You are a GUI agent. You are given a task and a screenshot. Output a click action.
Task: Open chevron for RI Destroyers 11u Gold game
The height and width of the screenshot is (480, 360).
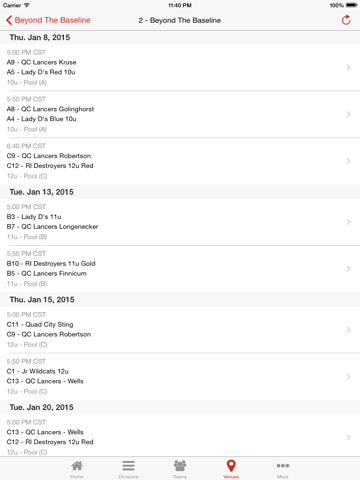tap(348, 269)
